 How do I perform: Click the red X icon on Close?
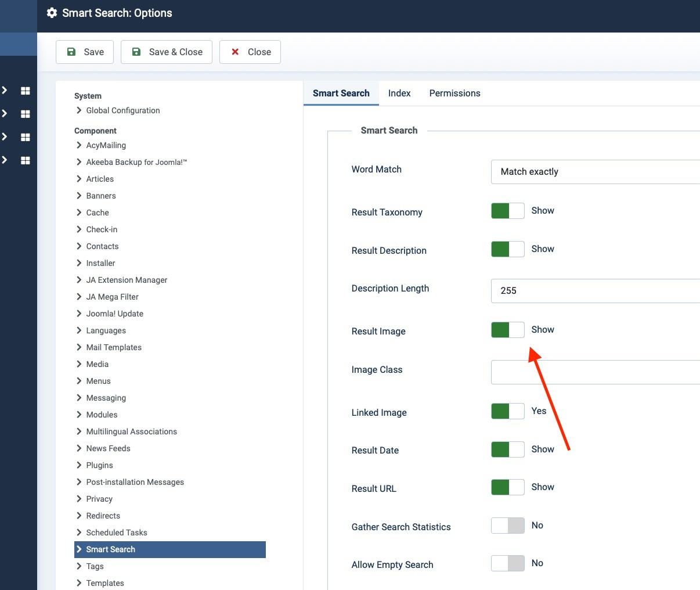pos(235,52)
